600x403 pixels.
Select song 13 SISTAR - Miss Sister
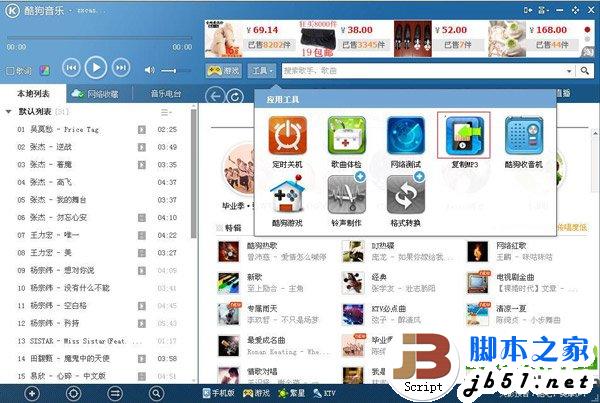(x=97, y=341)
